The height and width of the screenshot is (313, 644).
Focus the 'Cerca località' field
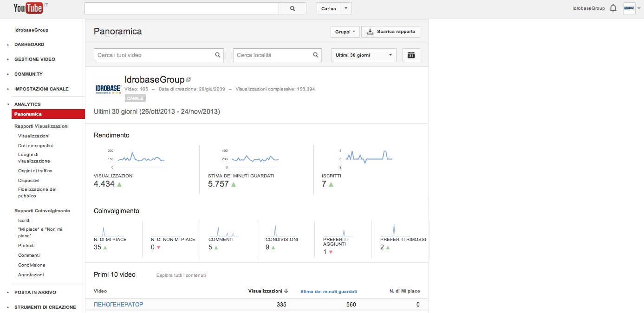pyautogui.click(x=277, y=55)
